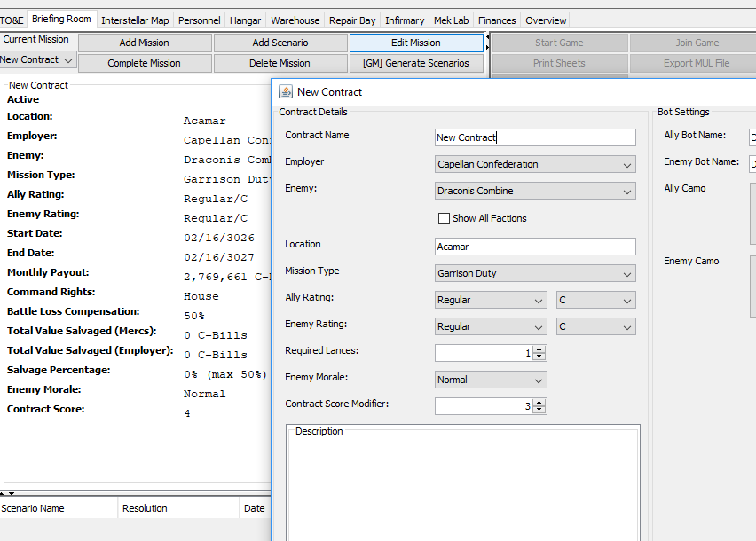The height and width of the screenshot is (541, 756).
Task: Click the Add Scenario button
Action: [x=280, y=43]
